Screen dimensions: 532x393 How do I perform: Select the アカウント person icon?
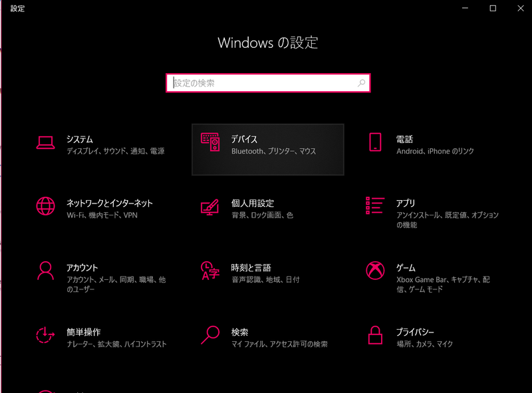point(45,271)
